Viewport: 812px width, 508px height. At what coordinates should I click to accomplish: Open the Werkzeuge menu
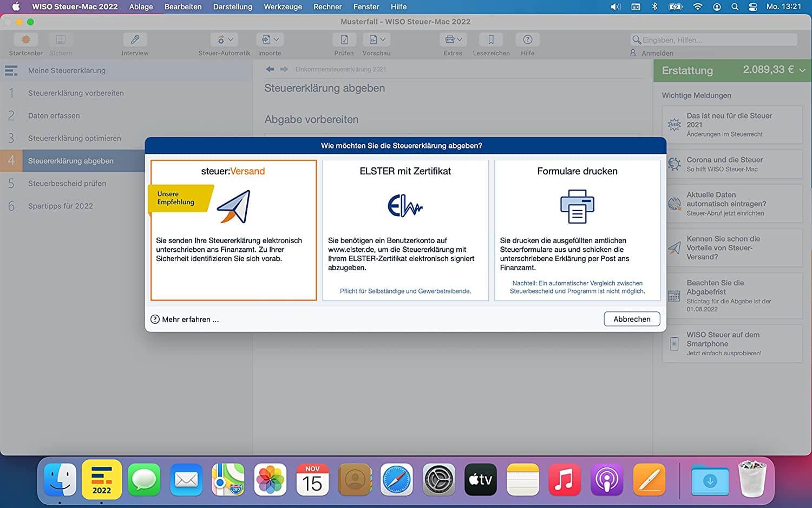pos(283,6)
